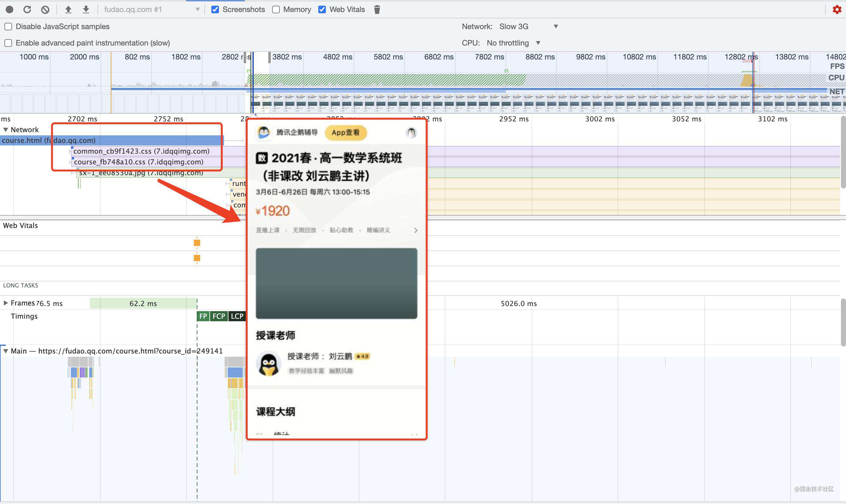The height and width of the screenshot is (504, 846).
Task: Click lower orange Web Vitals marker
Action: click(x=197, y=258)
